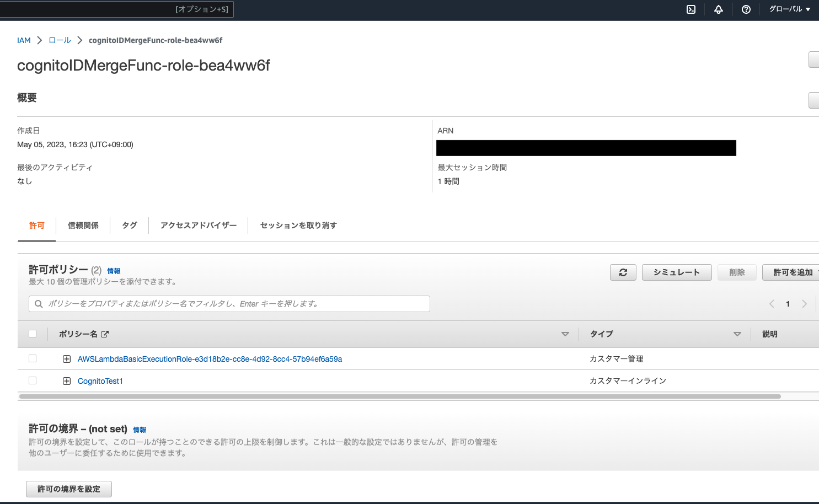Click the external link icon beside ポリシー名

tap(105, 334)
